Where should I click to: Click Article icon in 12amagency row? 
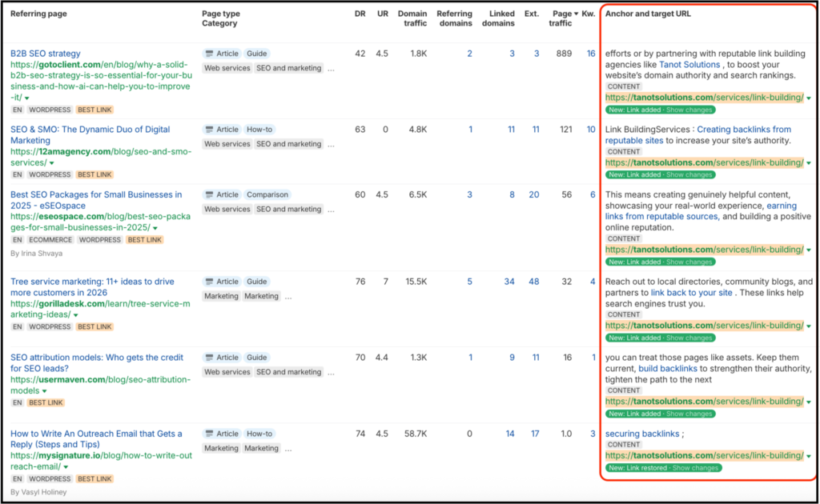209,129
